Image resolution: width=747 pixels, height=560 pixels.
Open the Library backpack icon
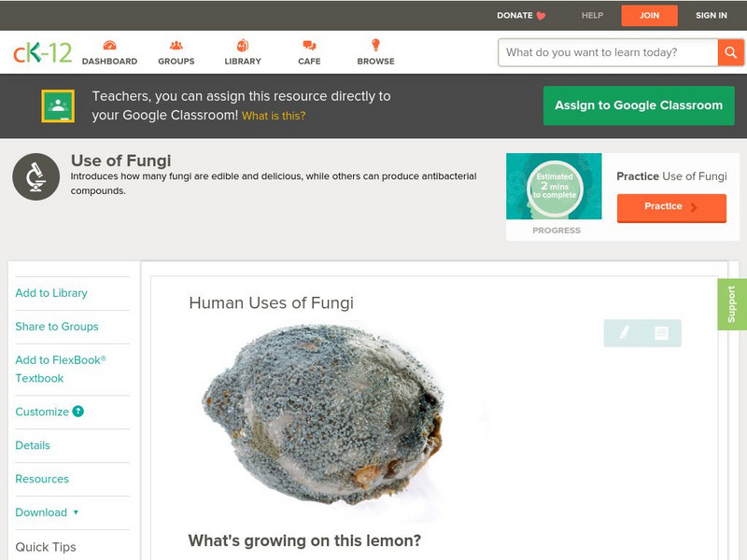pos(243,46)
